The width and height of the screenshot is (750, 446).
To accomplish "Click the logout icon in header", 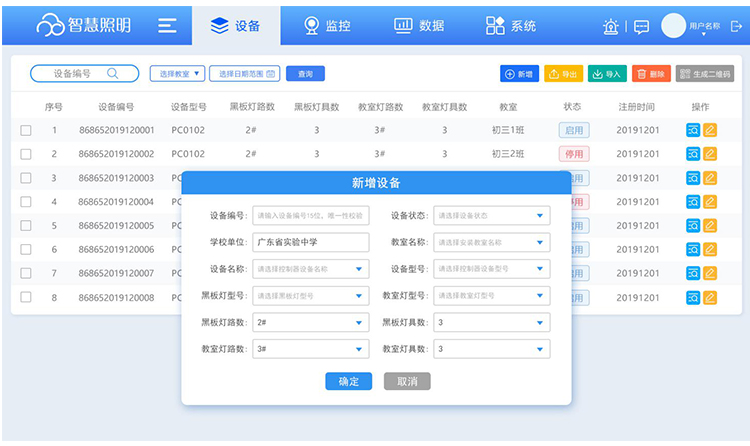I will click(x=737, y=27).
